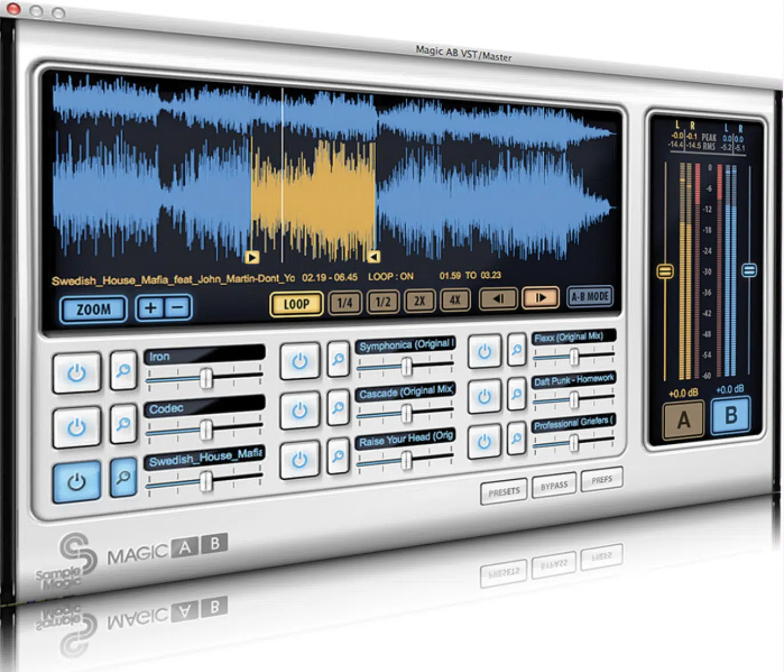Adjust Professional Griefers volume slider
Screen dimensions: 784x672
(574, 442)
